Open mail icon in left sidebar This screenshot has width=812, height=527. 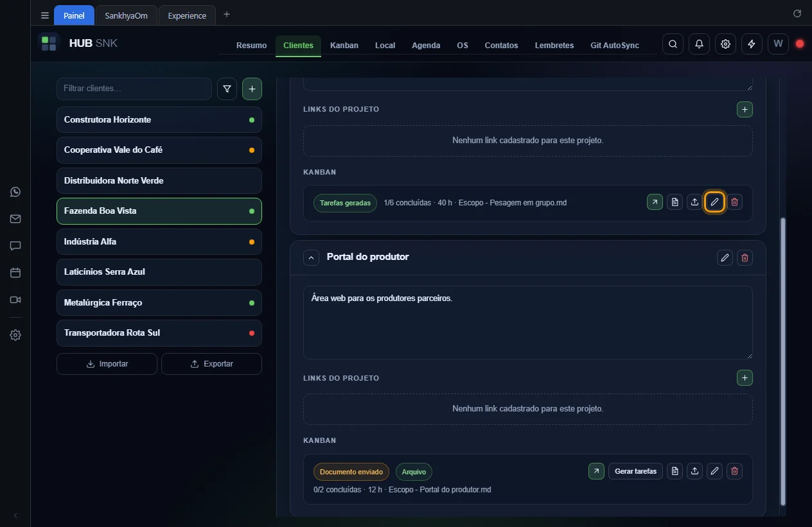coord(15,219)
